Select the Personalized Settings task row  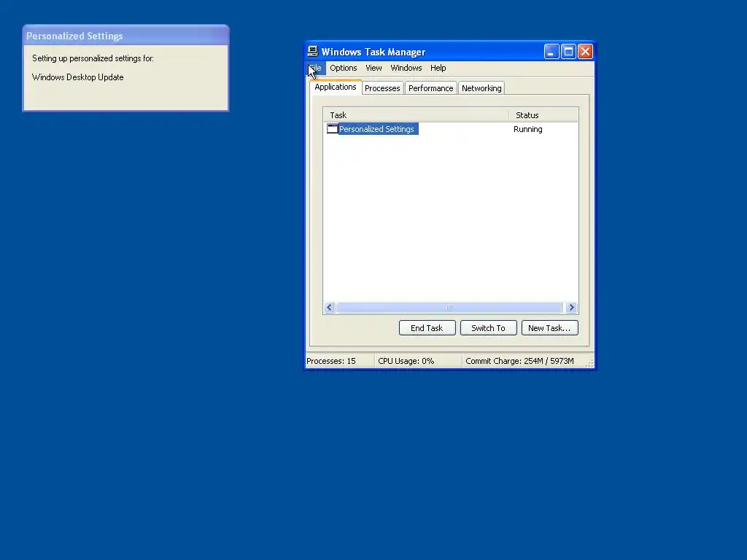click(x=450, y=129)
